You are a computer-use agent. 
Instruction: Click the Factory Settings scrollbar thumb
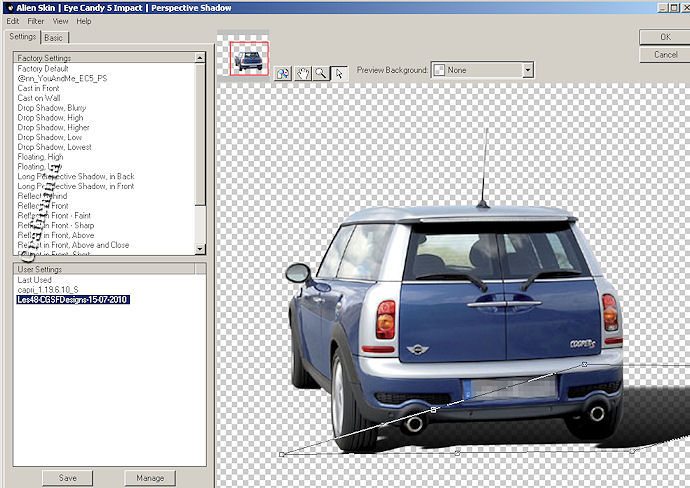[x=200, y=134]
